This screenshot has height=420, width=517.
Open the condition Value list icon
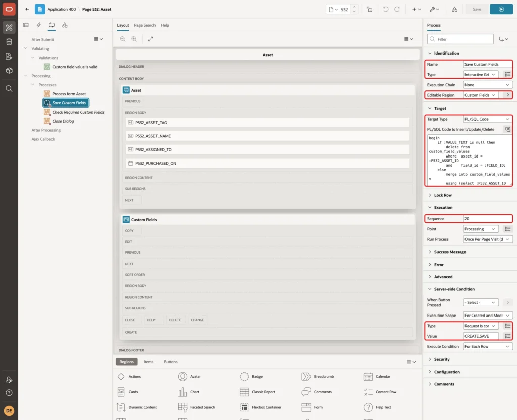[508, 336]
